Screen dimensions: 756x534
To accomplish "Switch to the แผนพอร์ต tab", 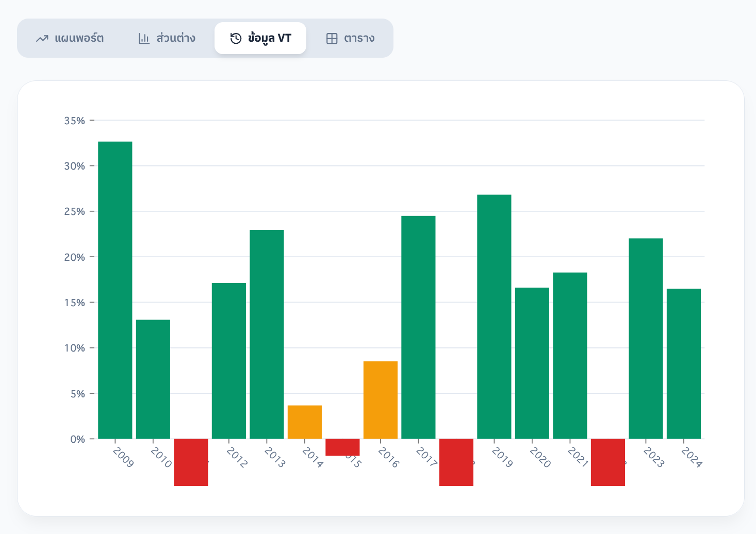I will point(70,38).
